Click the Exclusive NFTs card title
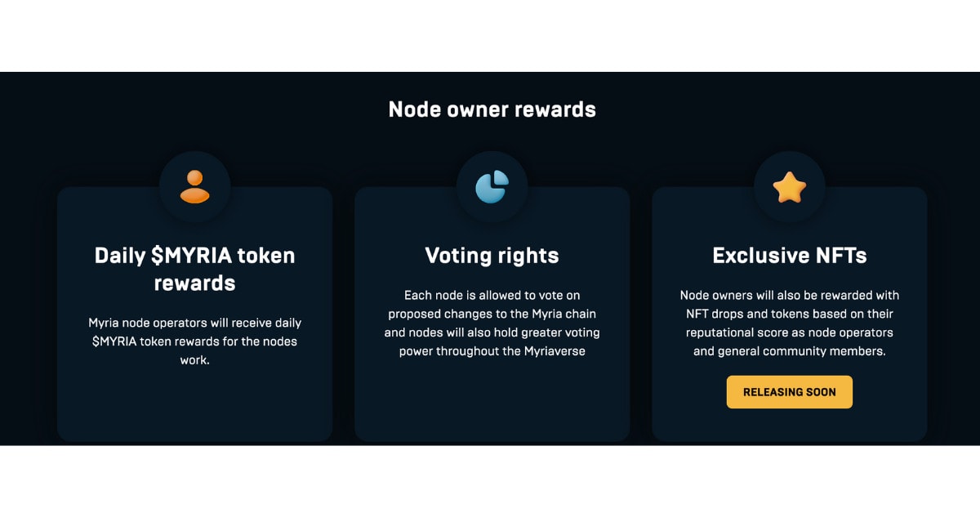 point(790,256)
